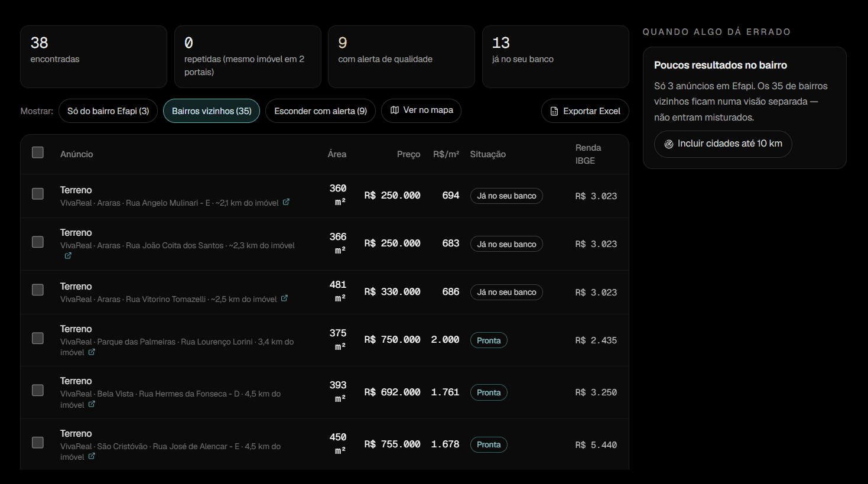Click the Anúncio column header
The image size is (868, 484).
(x=77, y=154)
